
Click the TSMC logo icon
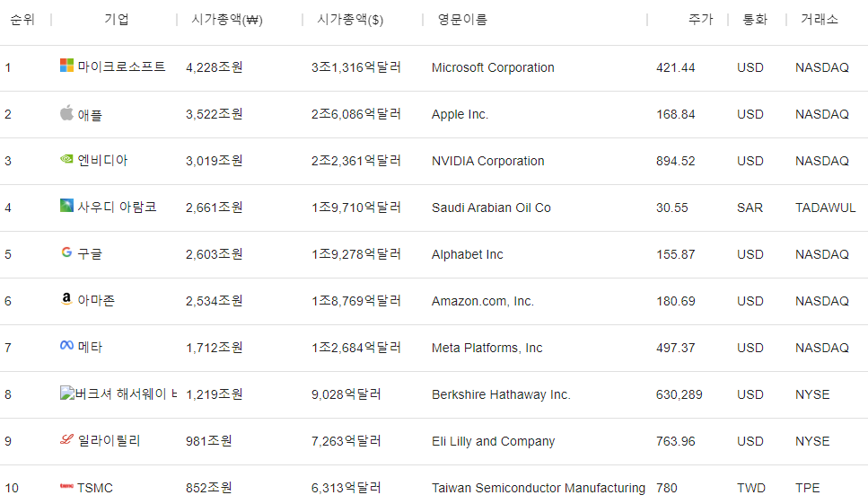click(66, 486)
